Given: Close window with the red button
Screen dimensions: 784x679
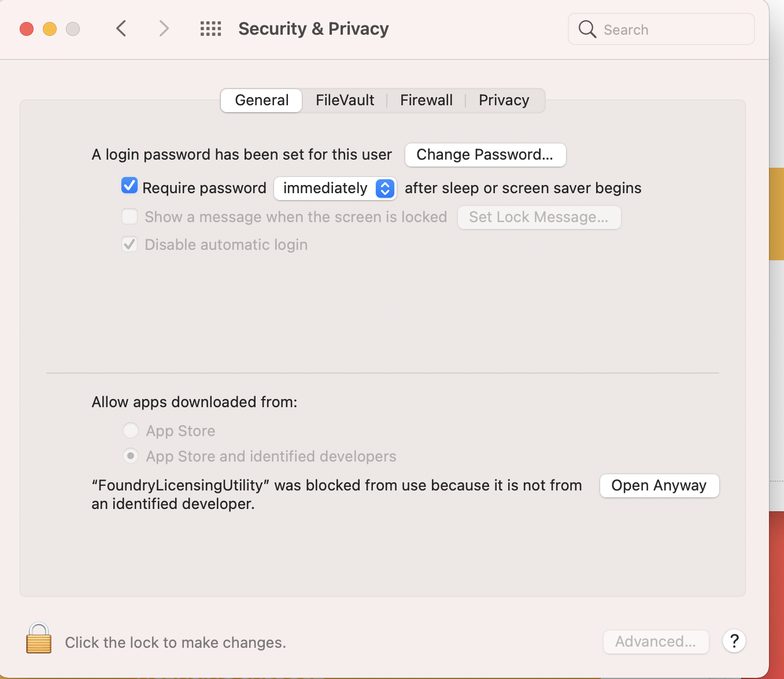Looking at the screenshot, I should pyautogui.click(x=27, y=29).
